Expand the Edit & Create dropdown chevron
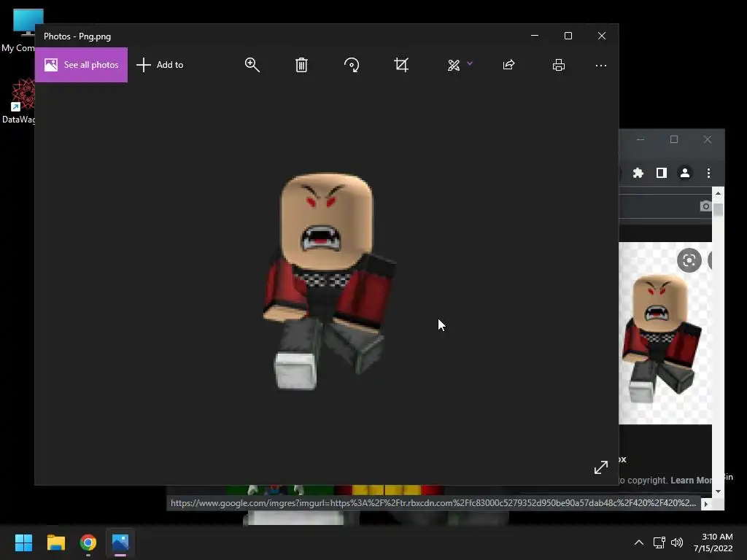The height and width of the screenshot is (560, 747). pyautogui.click(x=470, y=63)
